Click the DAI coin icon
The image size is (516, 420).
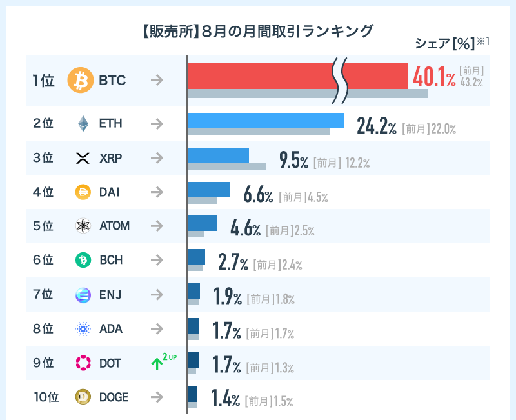pyautogui.click(x=83, y=192)
